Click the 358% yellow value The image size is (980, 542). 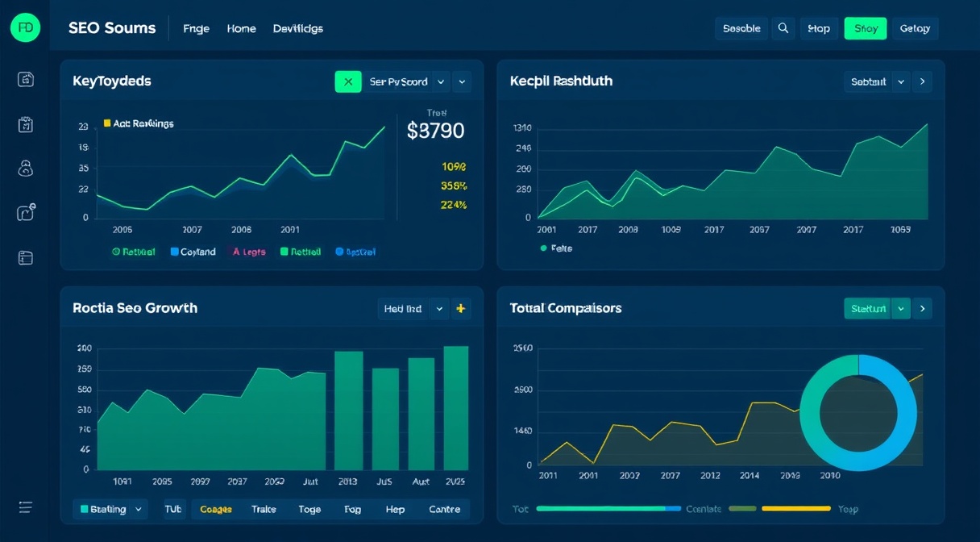pyautogui.click(x=454, y=186)
